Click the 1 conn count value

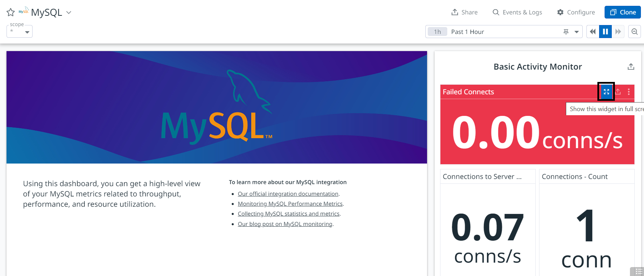(586, 238)
